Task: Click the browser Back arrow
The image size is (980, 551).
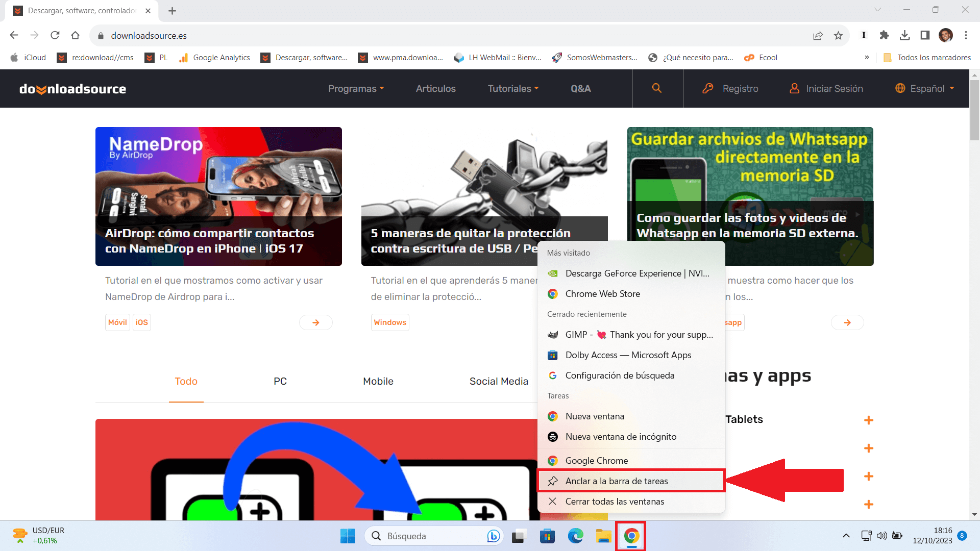Action: (x=14, y=35)
